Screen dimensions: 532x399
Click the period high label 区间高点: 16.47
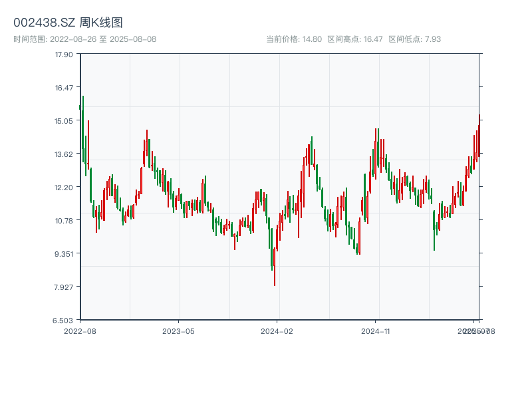point(355,39)
